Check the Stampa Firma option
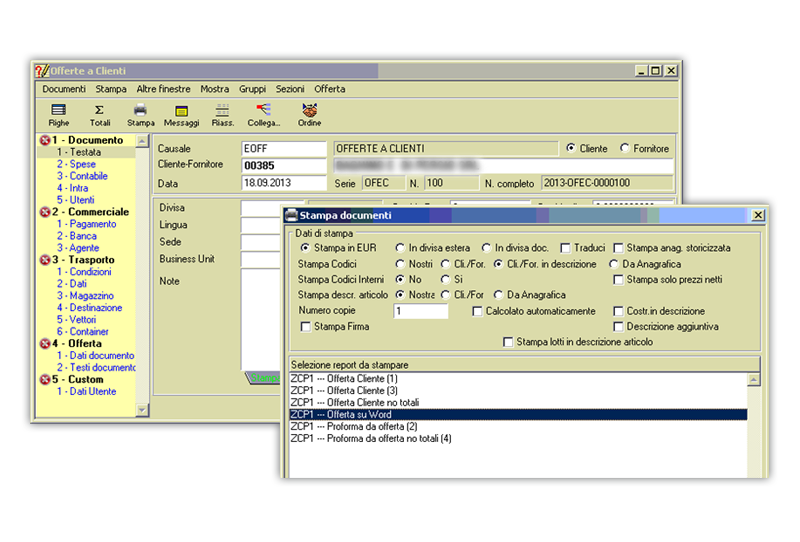Image resolution: width=800 pixels, height=542 pixels. tap(306, 327)
